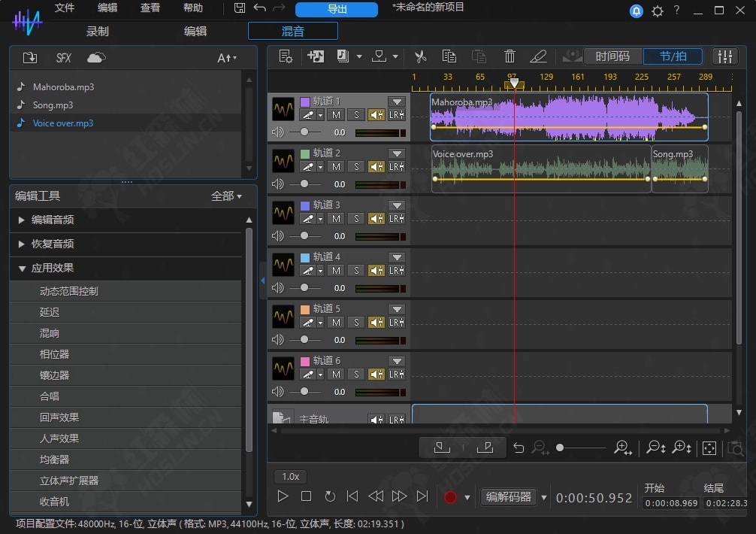
Task: Mute 轨道 1 with the M button
Action: click(x=336, y=115)
